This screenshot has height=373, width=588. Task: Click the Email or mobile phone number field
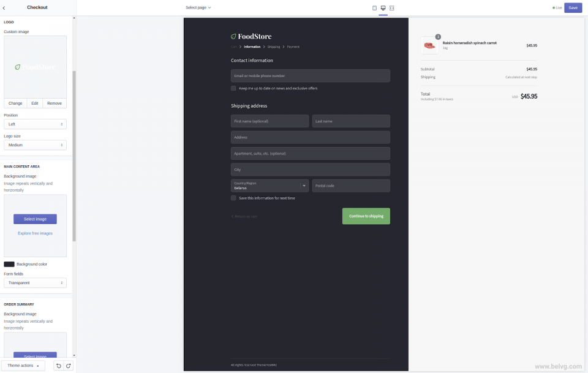click(x=311, y=76)
